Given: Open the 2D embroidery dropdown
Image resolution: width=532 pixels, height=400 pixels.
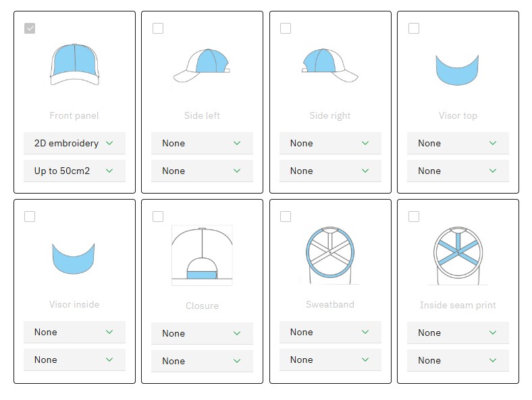Looking at the screenshot, I should tap(74, 143).
